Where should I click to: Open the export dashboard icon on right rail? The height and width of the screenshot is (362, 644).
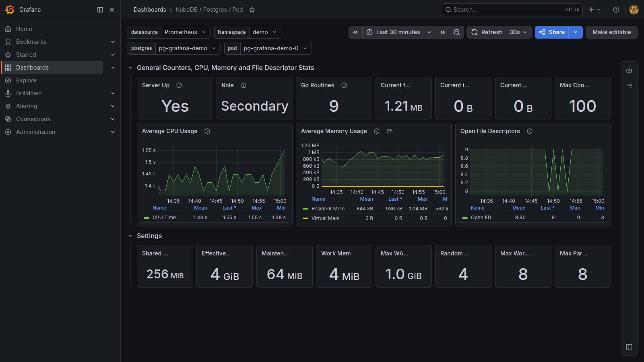point(629,70)
